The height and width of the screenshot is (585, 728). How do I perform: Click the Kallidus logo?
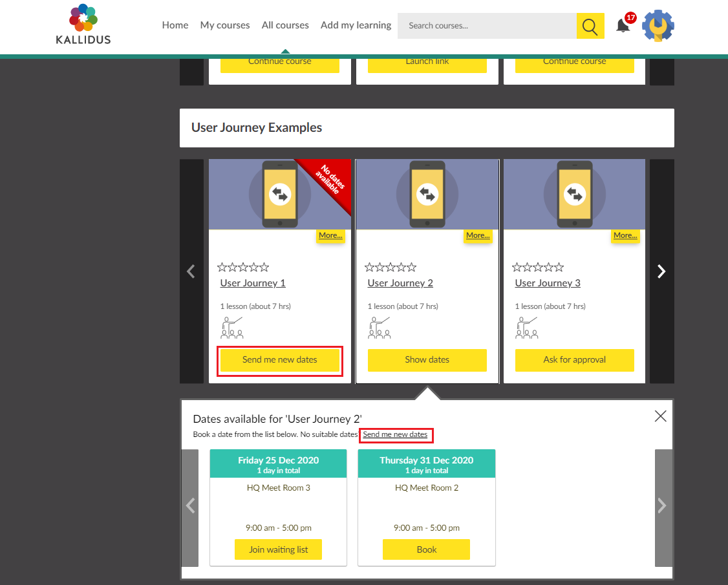(x=83, y=25)
